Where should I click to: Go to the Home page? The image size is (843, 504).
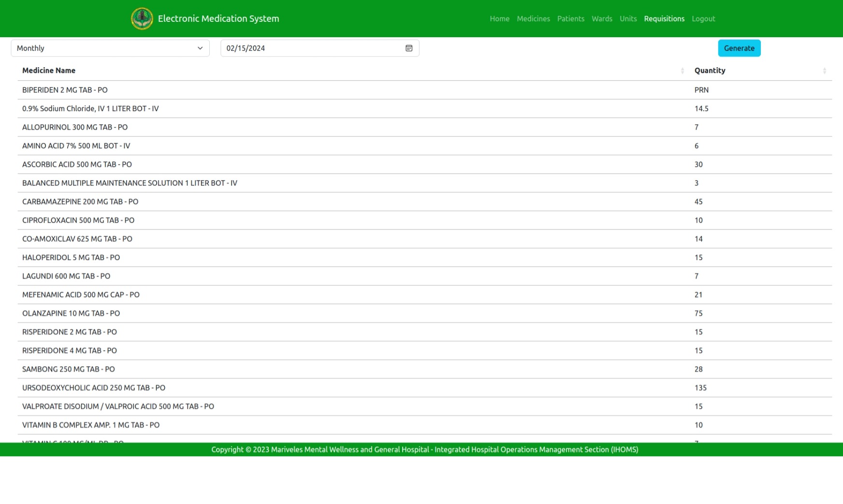pos(499,19)
